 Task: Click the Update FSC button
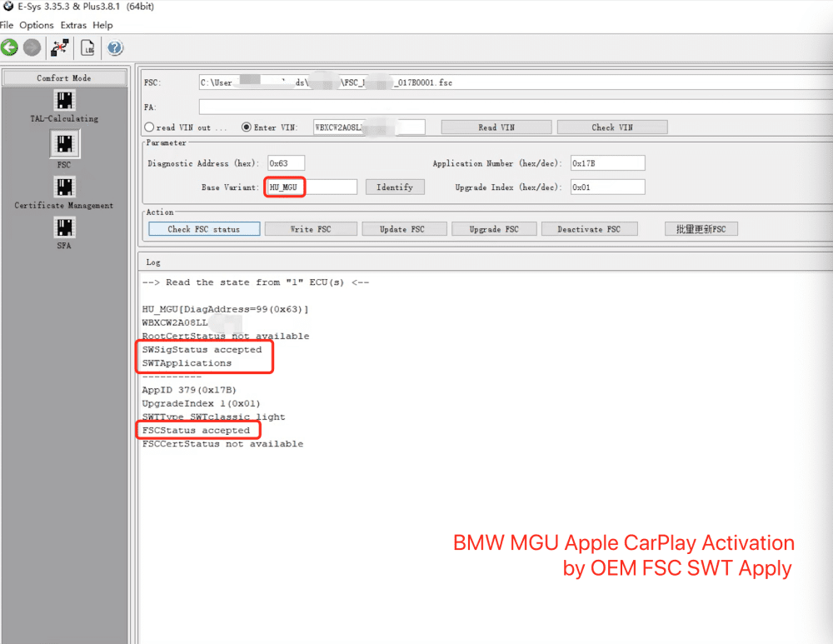click(x=402, y=229)
